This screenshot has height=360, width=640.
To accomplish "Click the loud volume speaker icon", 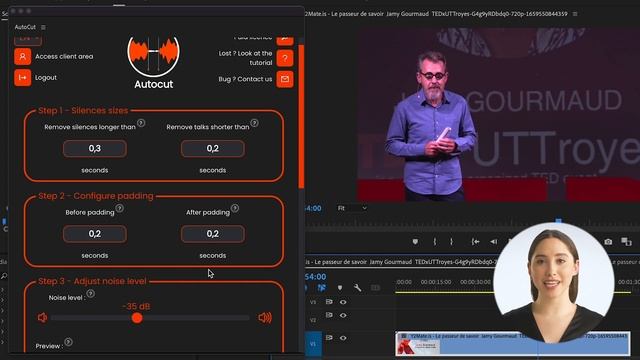I will click(265, 318).
